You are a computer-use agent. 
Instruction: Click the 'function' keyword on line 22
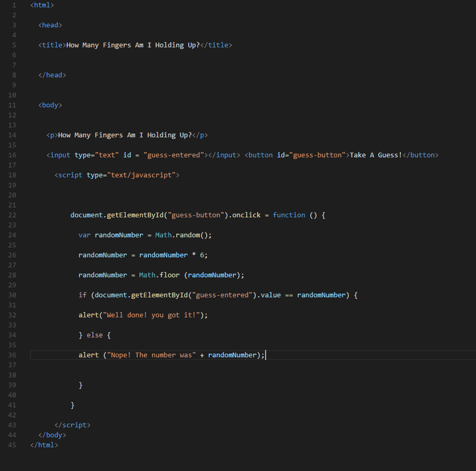(x=289, y=215)
